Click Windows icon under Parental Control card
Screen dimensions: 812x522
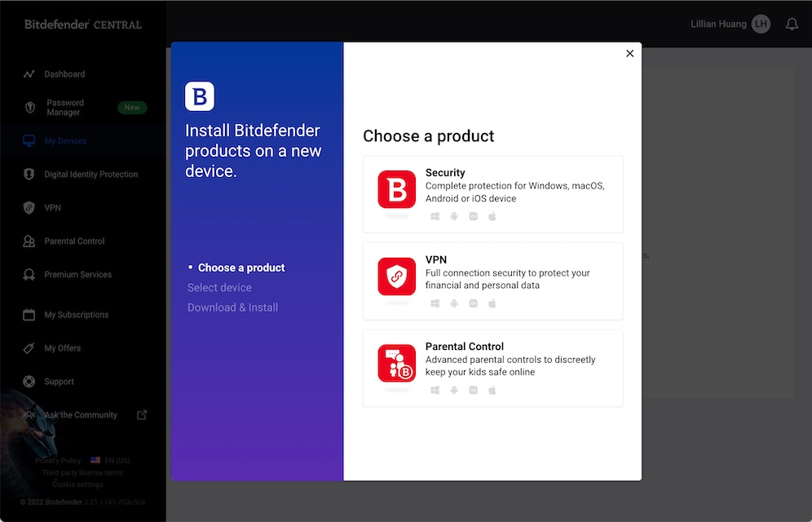435,390
